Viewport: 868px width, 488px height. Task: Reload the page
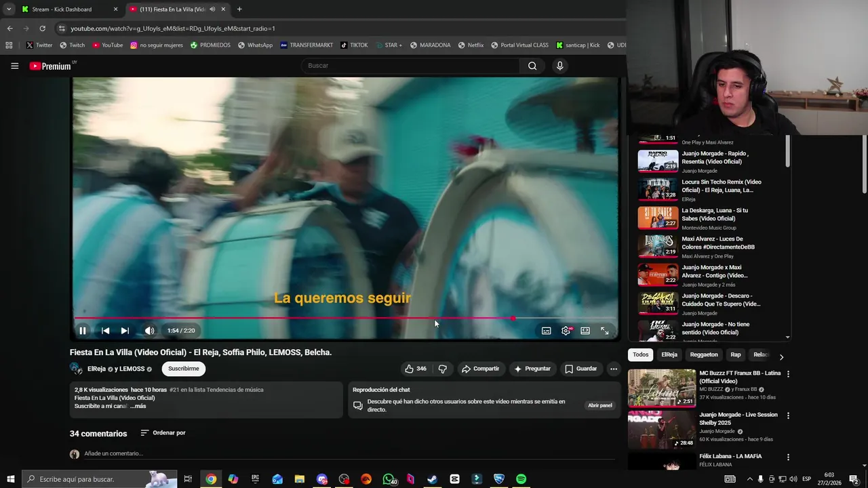[42, 28]
